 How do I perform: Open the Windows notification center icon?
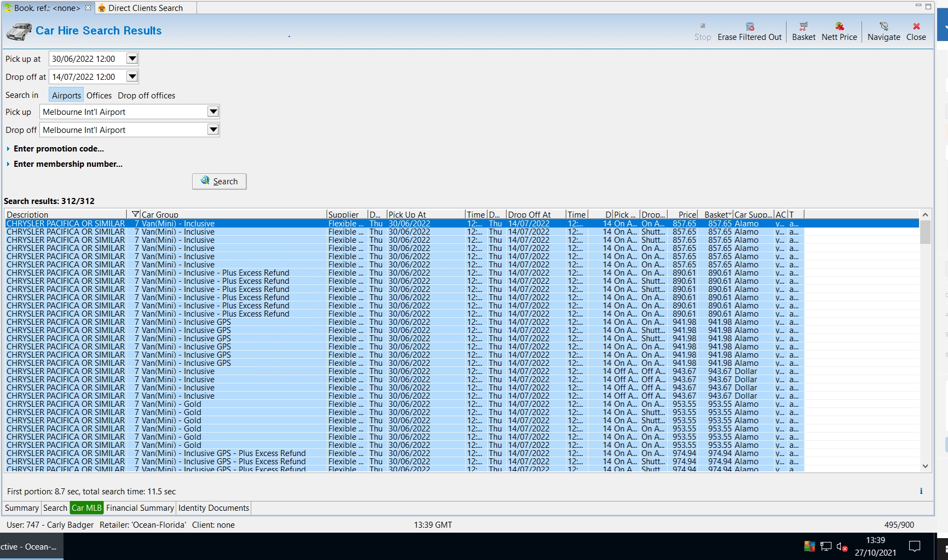coord(915,546)
